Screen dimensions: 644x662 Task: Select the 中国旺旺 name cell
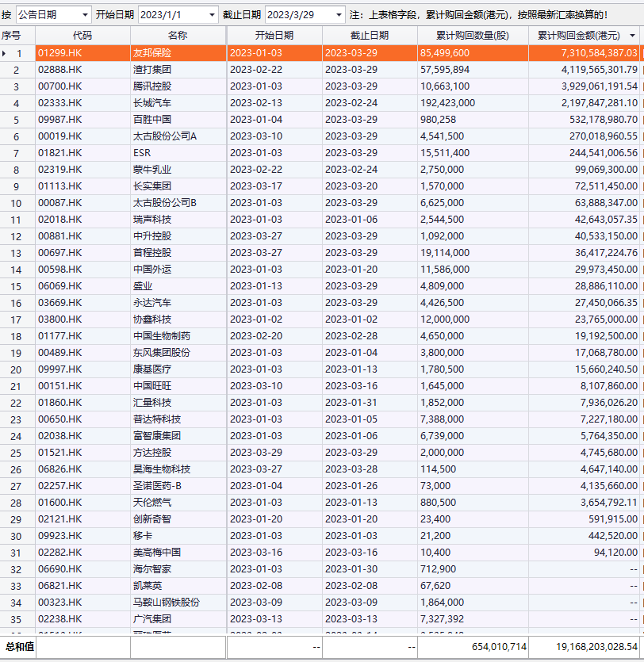178,386
